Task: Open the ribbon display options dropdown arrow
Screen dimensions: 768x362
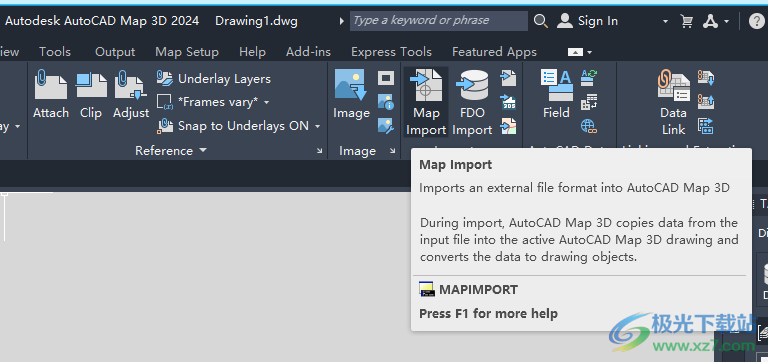Action: coord(590,52)
